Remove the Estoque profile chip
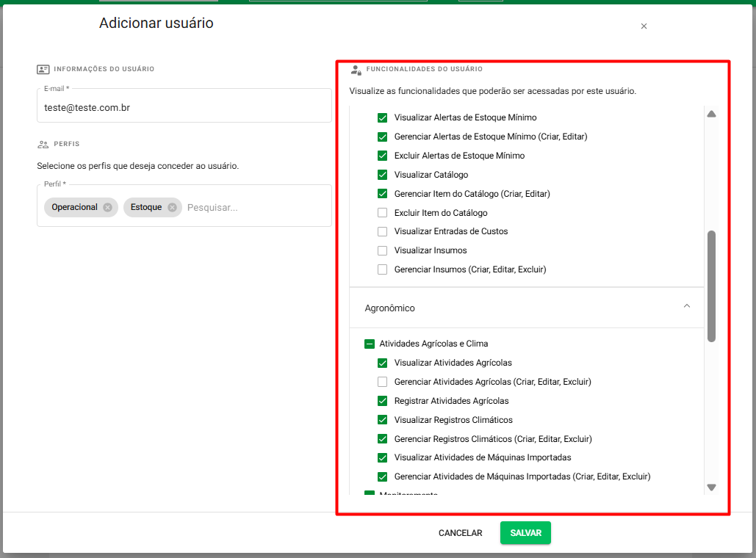Viewport: 756px width, 558px height. point(172,208)
